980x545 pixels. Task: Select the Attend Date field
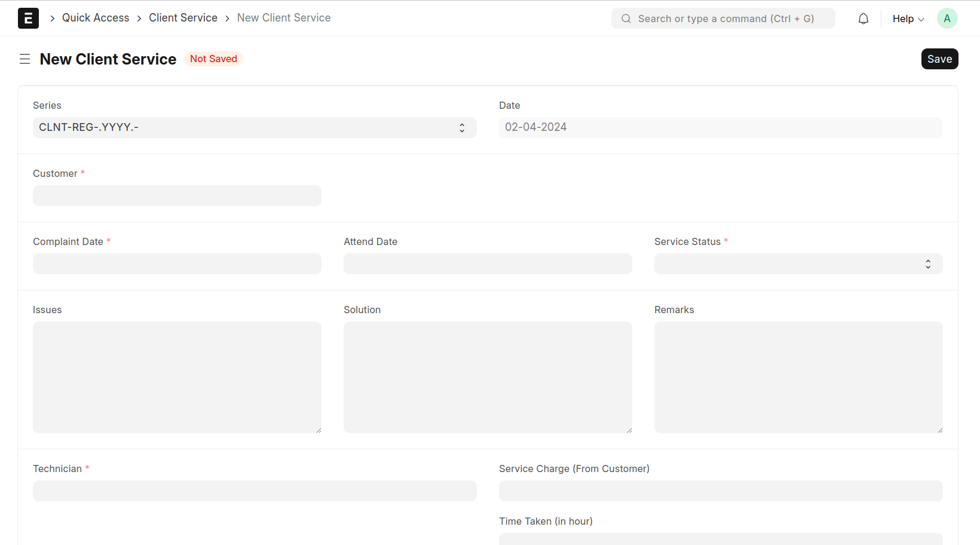pyautogui.click(x=487, y=264)
